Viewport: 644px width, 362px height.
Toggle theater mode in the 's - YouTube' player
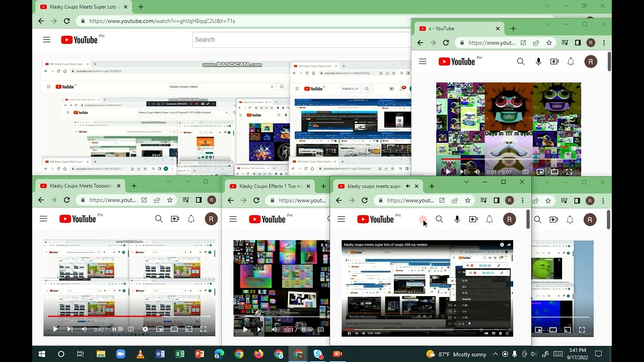click(x=554, y=172)
